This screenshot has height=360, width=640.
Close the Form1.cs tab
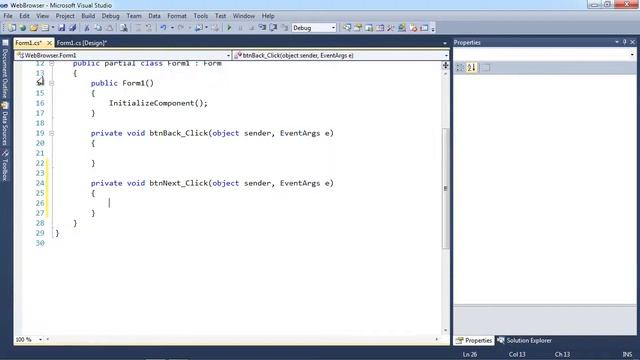(49, 43)
